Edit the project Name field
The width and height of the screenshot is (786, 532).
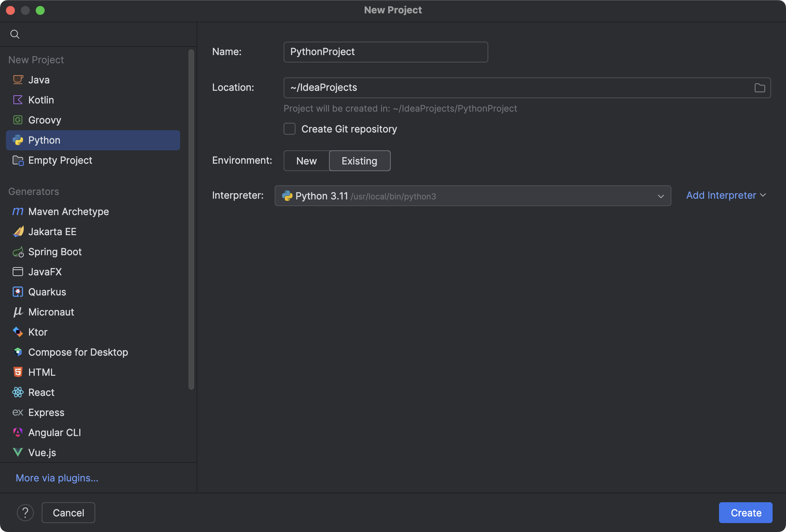click(x=385, y=52)
